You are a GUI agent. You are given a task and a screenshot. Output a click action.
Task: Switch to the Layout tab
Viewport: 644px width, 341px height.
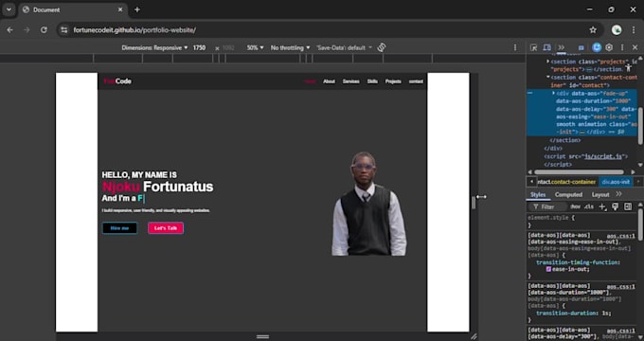(x=600, y=195)
